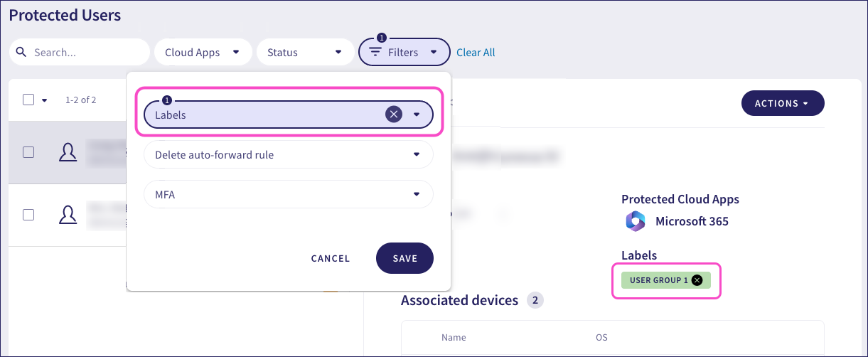Click the Clear All link
868x357 pixels.
click(x=476, y=53)
